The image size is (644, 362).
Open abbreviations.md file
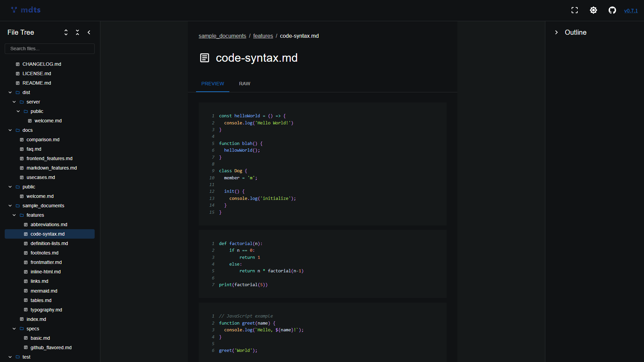coord(49,224)
